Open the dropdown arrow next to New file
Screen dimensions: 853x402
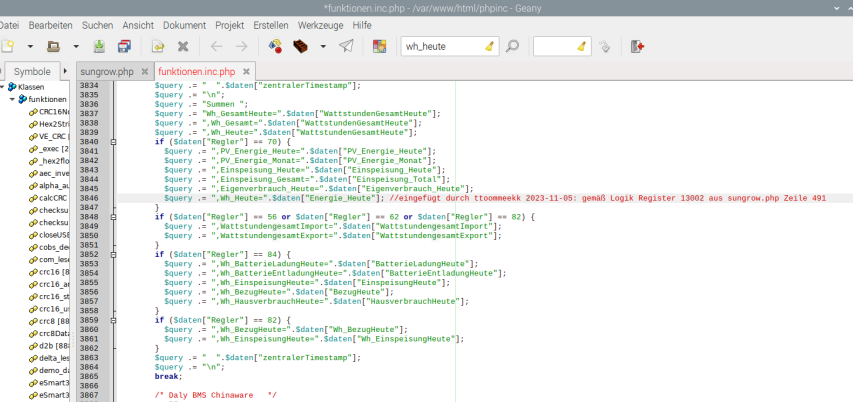coord(30,46)
